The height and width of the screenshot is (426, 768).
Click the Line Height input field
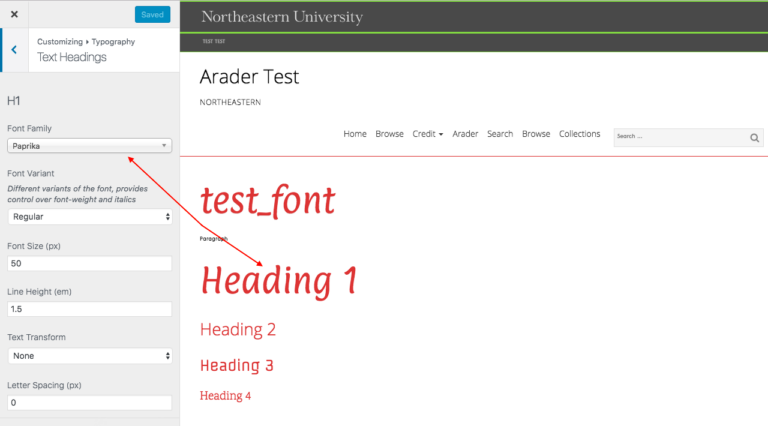[89, 310]
